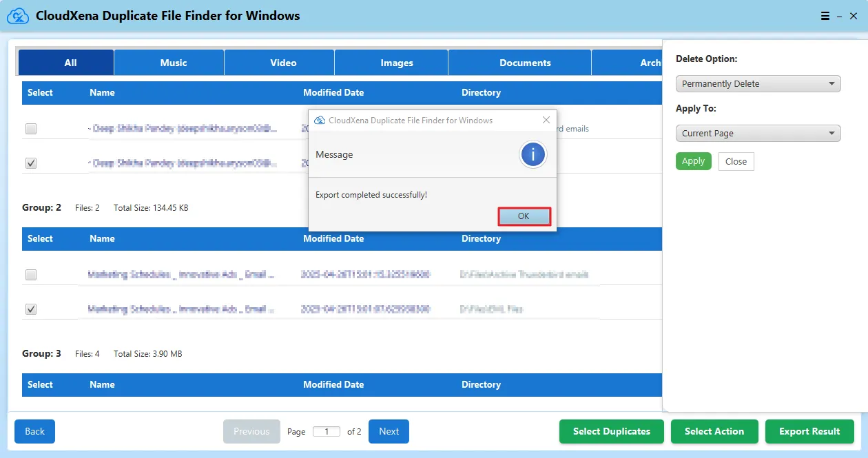Open the Current Page dropdown
The height and width of the screenshot is (458, 868).
tap(758, 134)
